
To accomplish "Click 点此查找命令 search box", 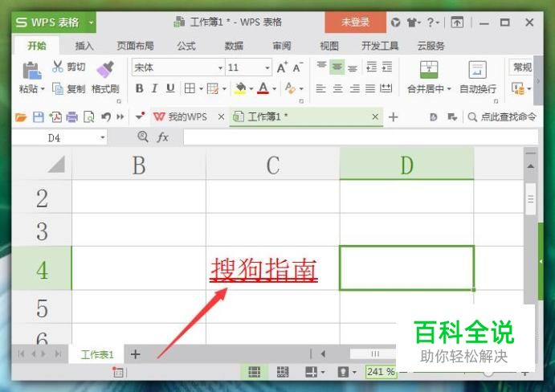I will click(502, 116).
